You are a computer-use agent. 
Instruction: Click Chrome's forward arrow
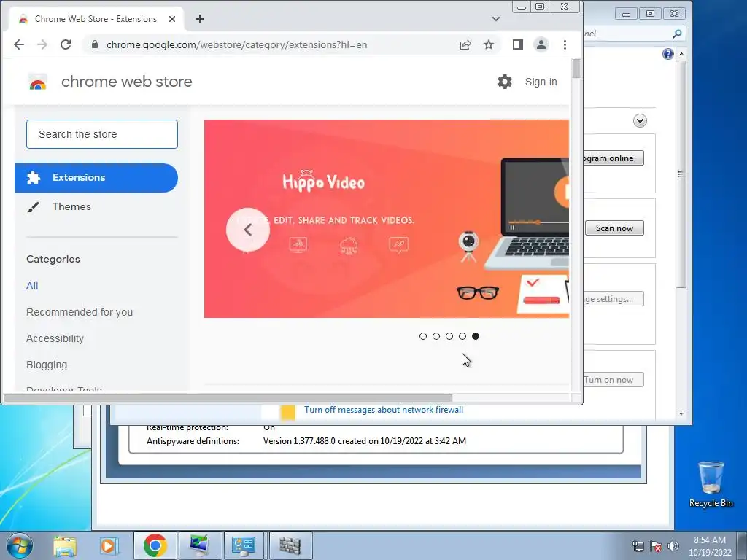point(42,44)
